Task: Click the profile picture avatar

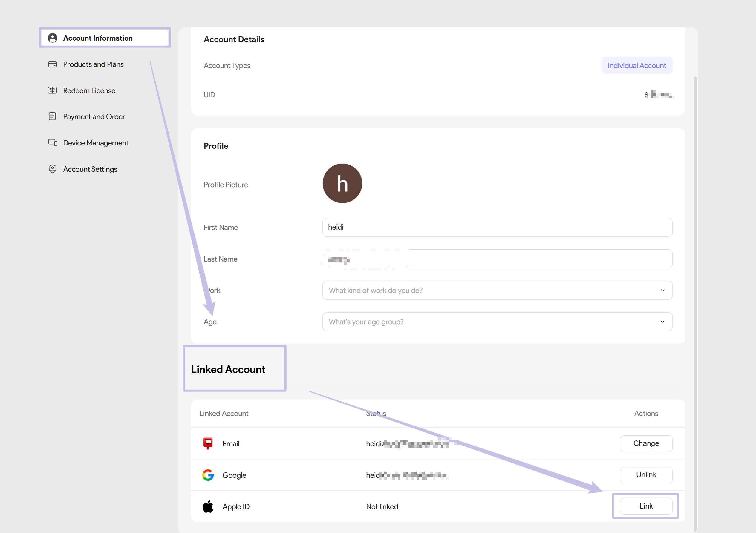Action: point(342,184)
